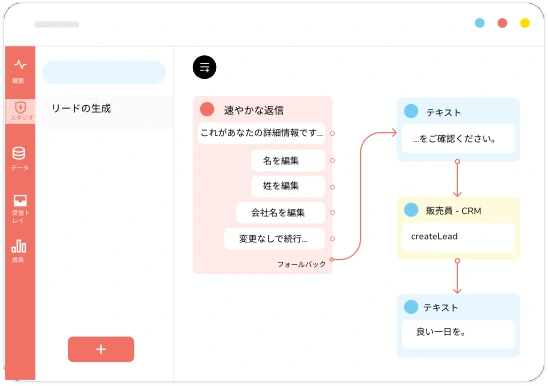
Task: Click the フォールバック output connector
Action: click(332, 259)
